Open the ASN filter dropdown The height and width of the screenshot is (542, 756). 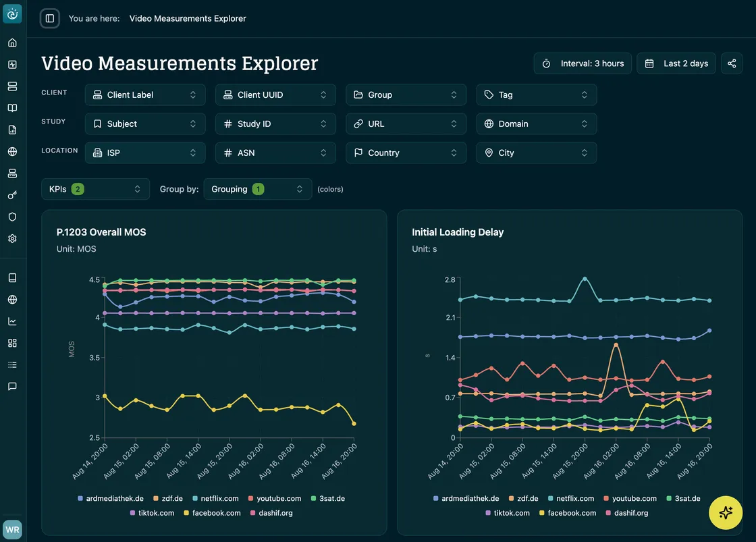276,153
